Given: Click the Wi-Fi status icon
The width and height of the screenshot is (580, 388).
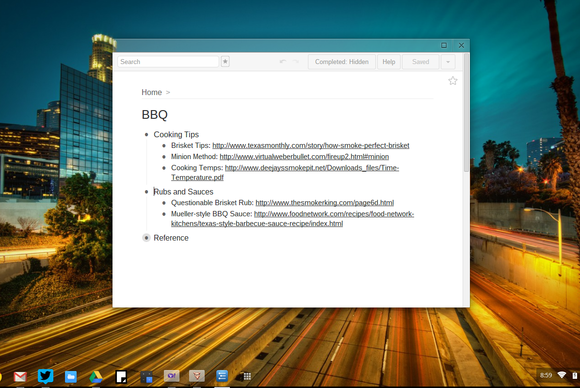Looking at the screenshot, I should 562,375.
